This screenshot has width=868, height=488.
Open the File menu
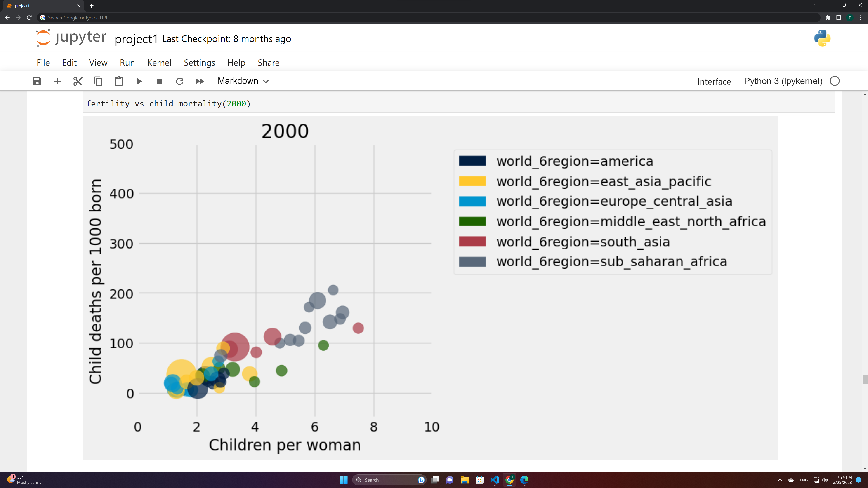click(x=43, y=63)
